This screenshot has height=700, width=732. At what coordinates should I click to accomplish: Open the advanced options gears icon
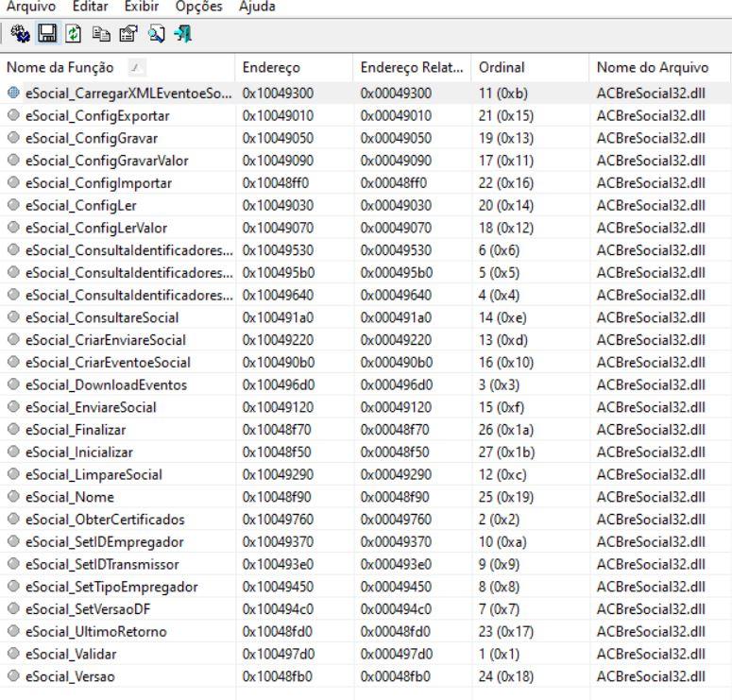coord(20,34)
